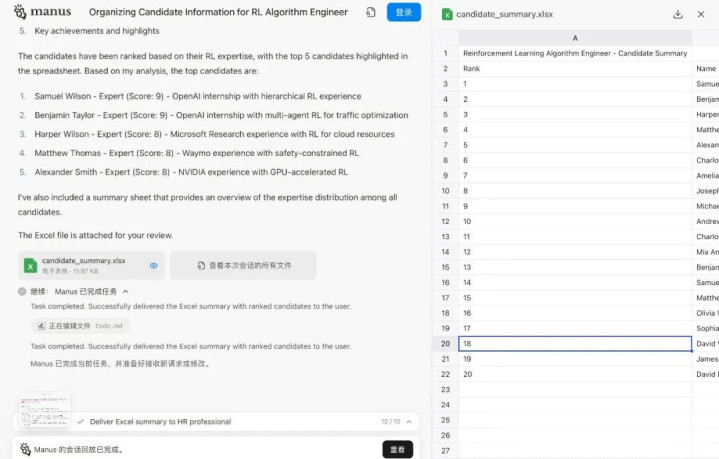
Task: Expand the 10/10 task progress chevron
Action: click(x=409, y=421)
